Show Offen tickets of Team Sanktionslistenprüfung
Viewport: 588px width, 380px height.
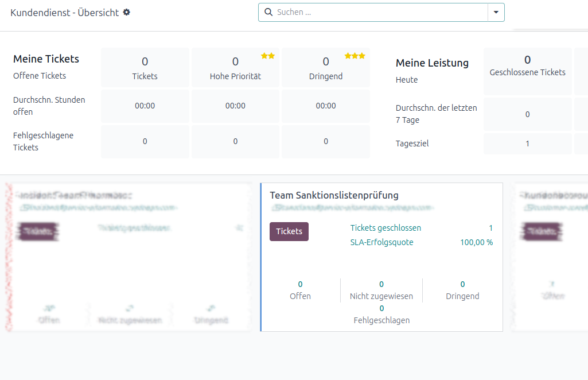(300, 290)
